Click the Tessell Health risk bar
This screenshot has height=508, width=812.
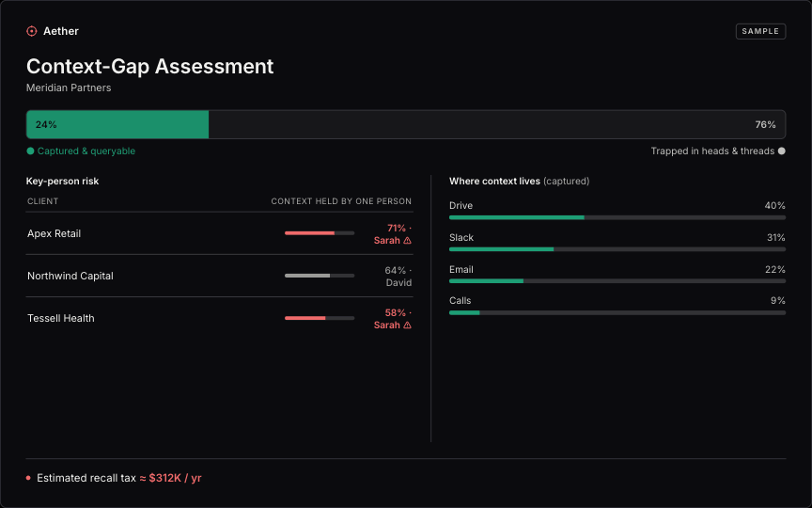(x=320, y=318)
